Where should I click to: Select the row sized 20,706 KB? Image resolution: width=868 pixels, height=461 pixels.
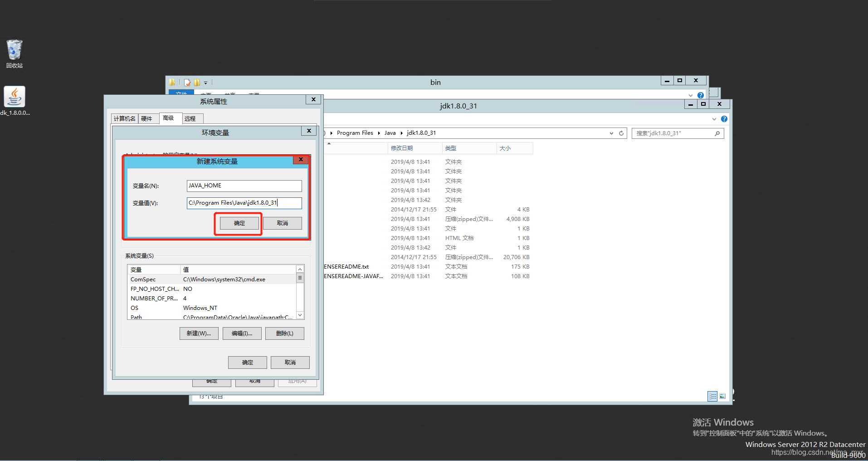coord(428,257)
